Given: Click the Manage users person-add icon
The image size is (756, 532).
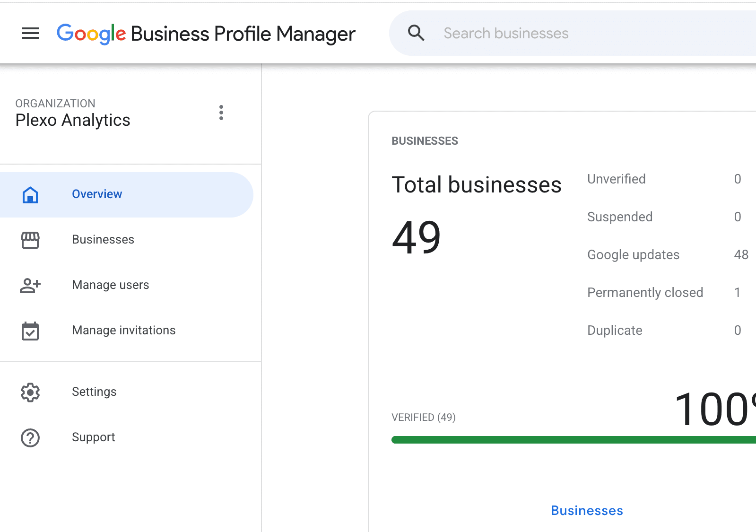Looking at the screenshot, I should point(30,285).
